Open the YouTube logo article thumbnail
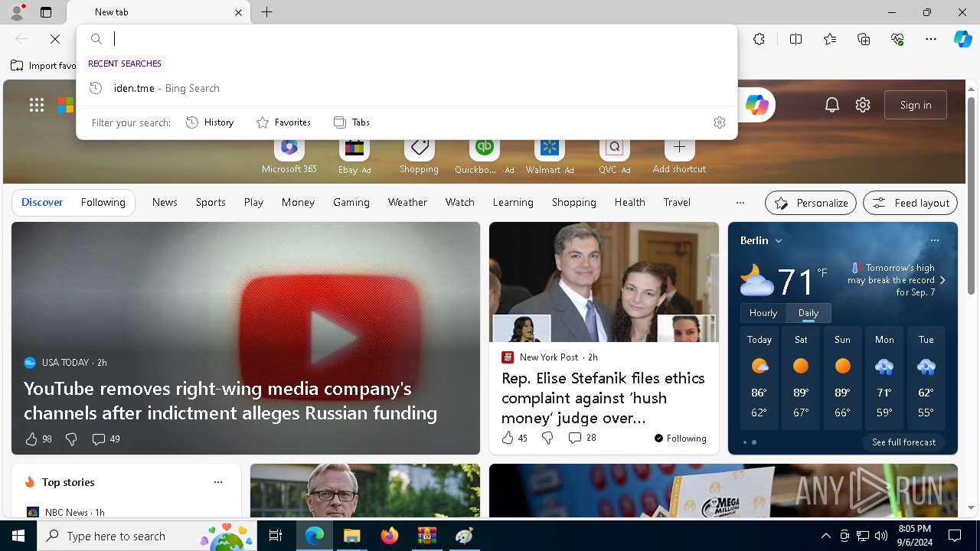The image size is (980, 551). [246, 338]
